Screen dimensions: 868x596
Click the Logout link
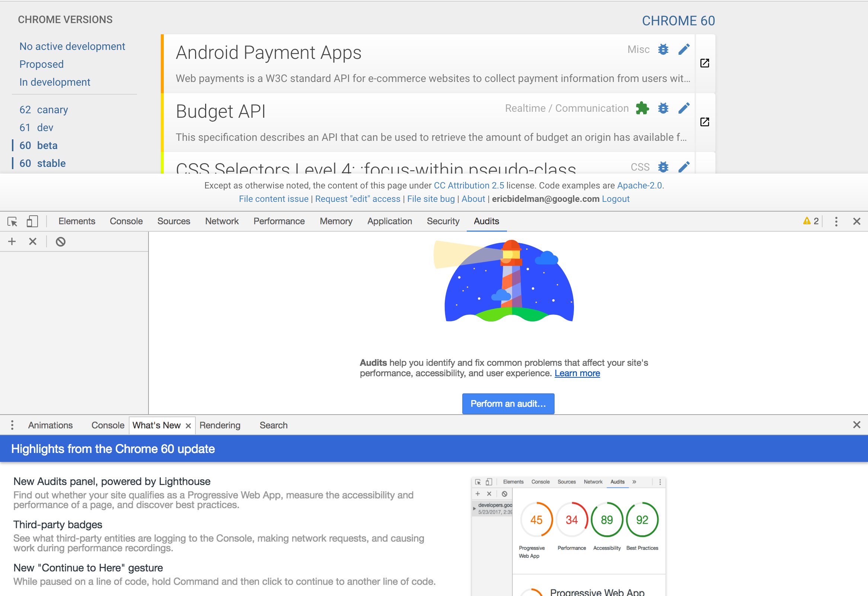tap(616, 199)
